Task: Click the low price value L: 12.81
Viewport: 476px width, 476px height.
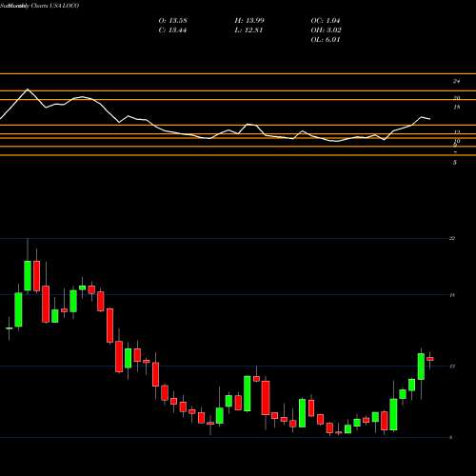Action: click(x=248, y=30)
